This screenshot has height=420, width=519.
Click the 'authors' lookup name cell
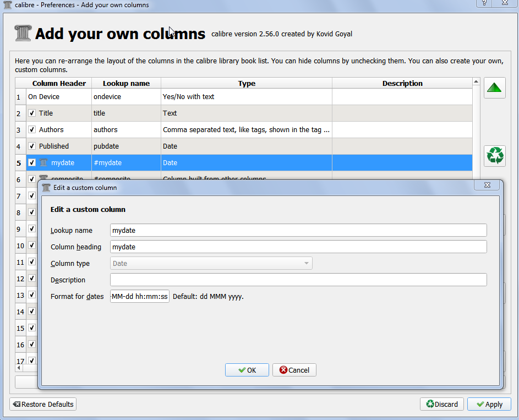pyautogui.click(x=127, y=129)
